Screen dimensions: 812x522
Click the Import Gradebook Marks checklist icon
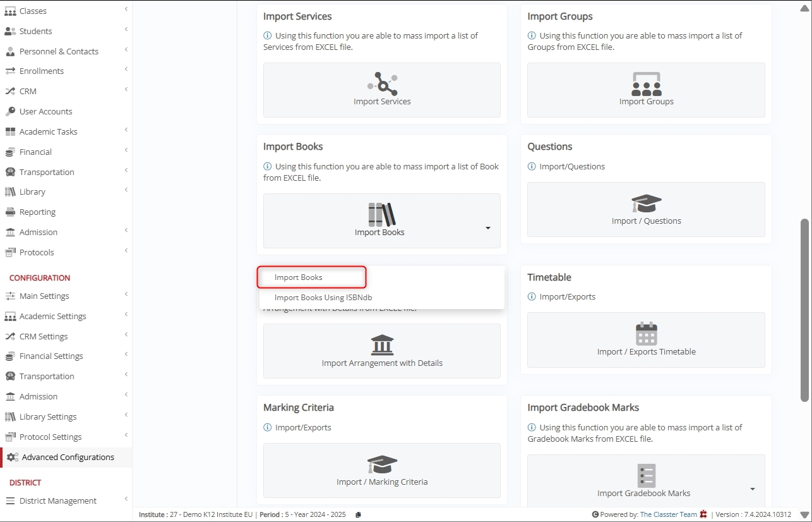pyautogui.click(x=646, y=475)
